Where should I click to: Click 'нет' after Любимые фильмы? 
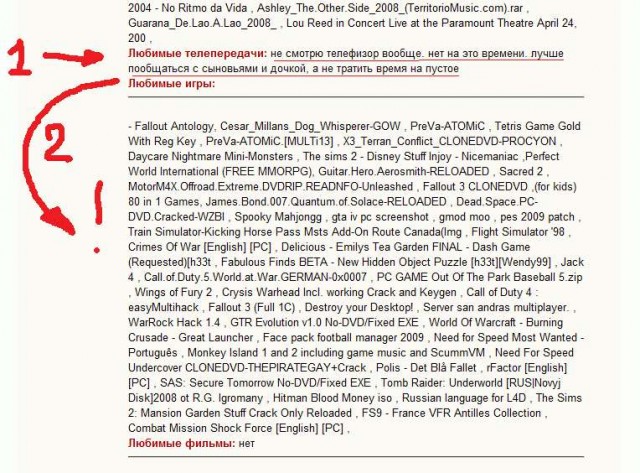(247, 444)
